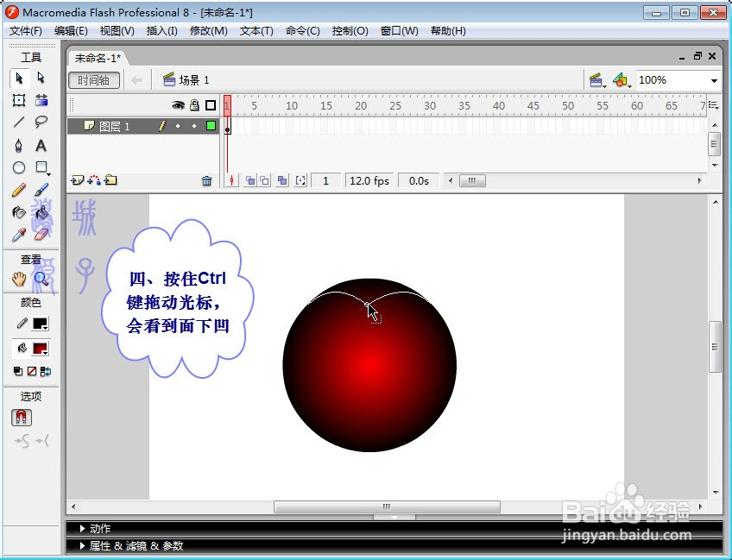
Task: Hide all layers with the eye column toggle
Action: click(x=179, y=104)
